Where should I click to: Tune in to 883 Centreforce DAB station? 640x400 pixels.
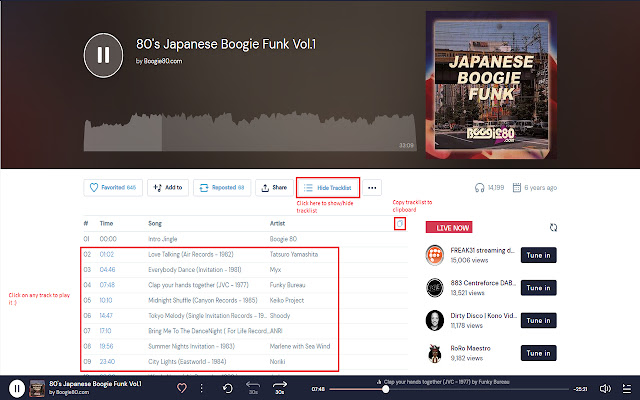538,288
